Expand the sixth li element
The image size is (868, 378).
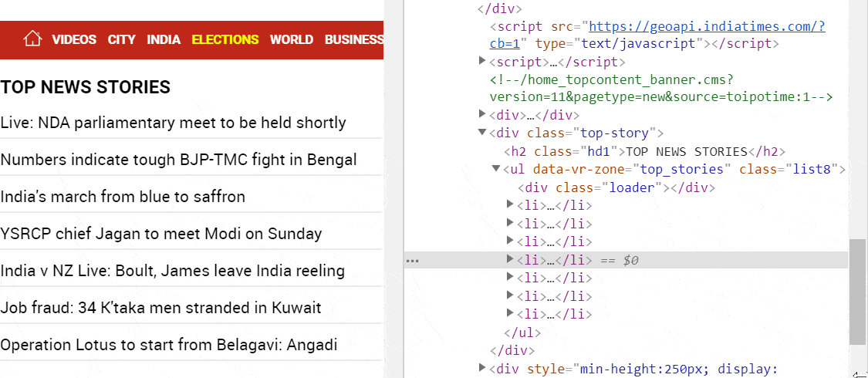[x=511, y=295]
